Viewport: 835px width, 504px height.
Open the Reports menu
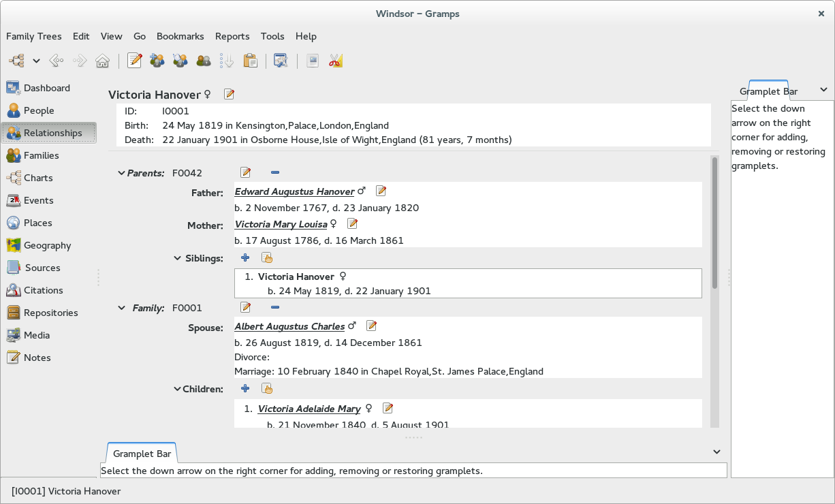coord(232,36)
